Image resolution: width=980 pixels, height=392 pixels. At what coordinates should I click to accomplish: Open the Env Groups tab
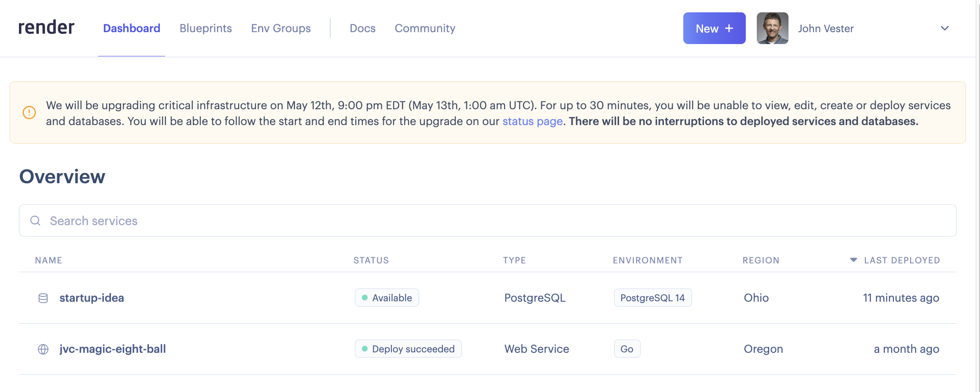[x=281, y=28]
